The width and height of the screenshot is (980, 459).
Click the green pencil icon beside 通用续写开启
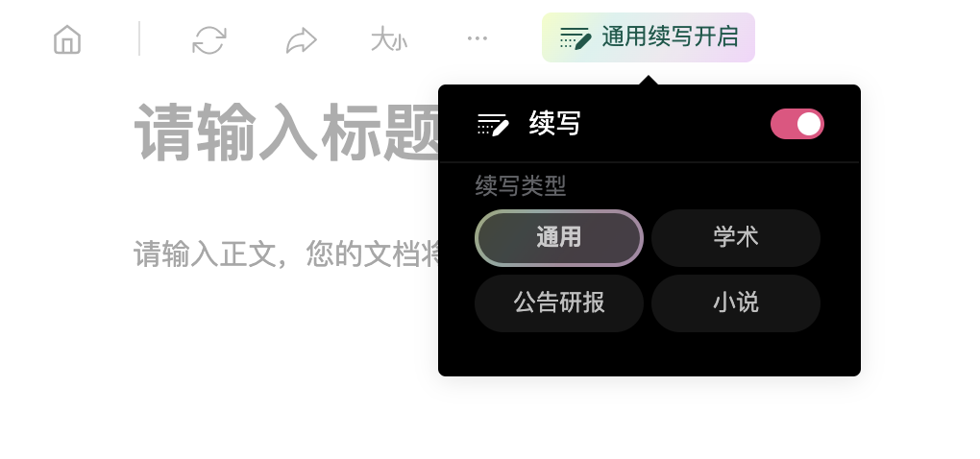click(x=575, y=37)
